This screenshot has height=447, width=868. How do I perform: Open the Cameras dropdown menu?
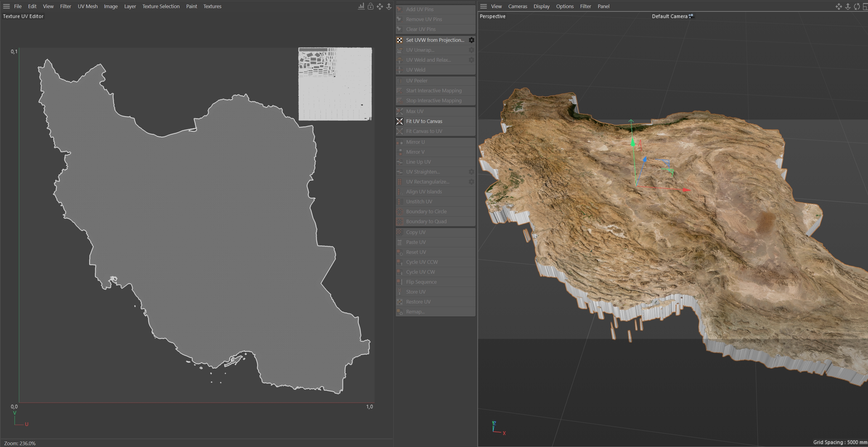pyautogui.click(x=517, y=6)
